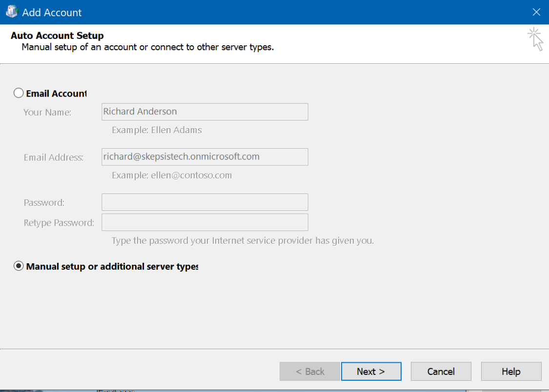Click the cursor sparkle icon in header
Viewport: 549px width, 392px height.
pyautogui.click(x=536, y=39)
